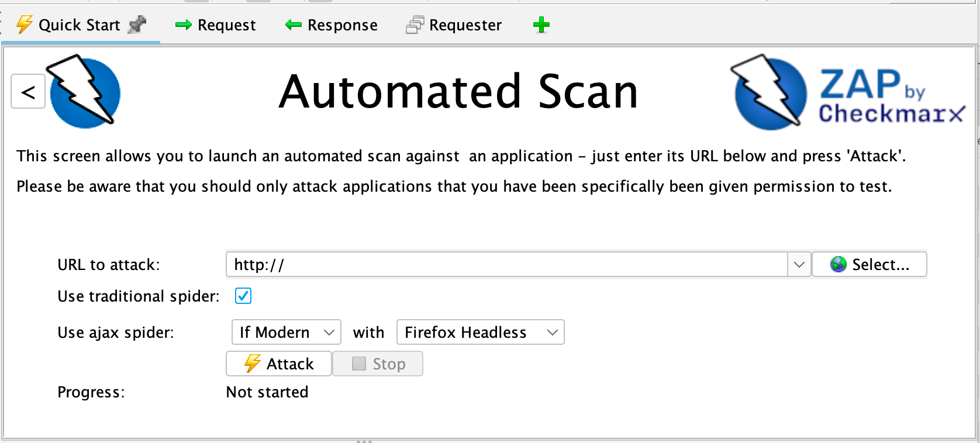Click the green arrow Request tab icon
The height and width of the screenshot is (443, 980).
184,25
